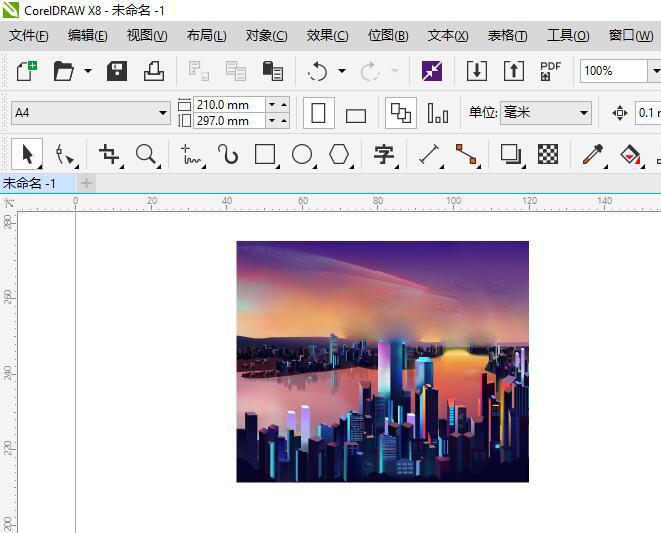Select the Crop tool

(x=108, y=154)
